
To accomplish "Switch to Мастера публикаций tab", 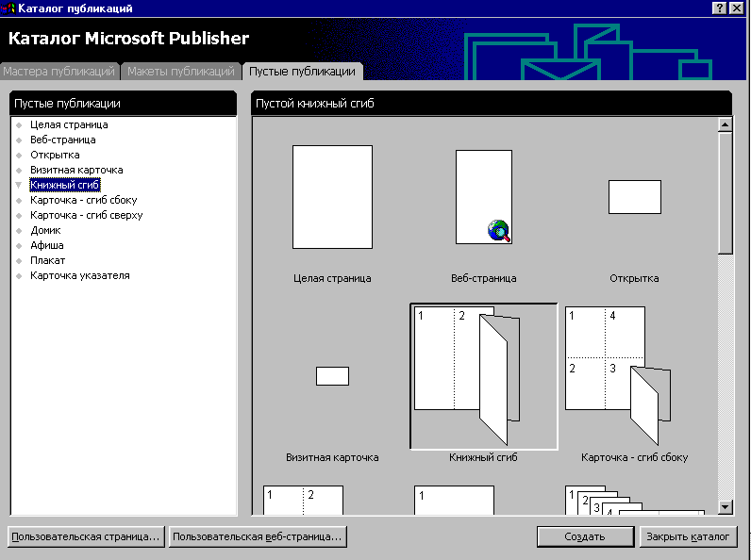I will coord(58,72).
